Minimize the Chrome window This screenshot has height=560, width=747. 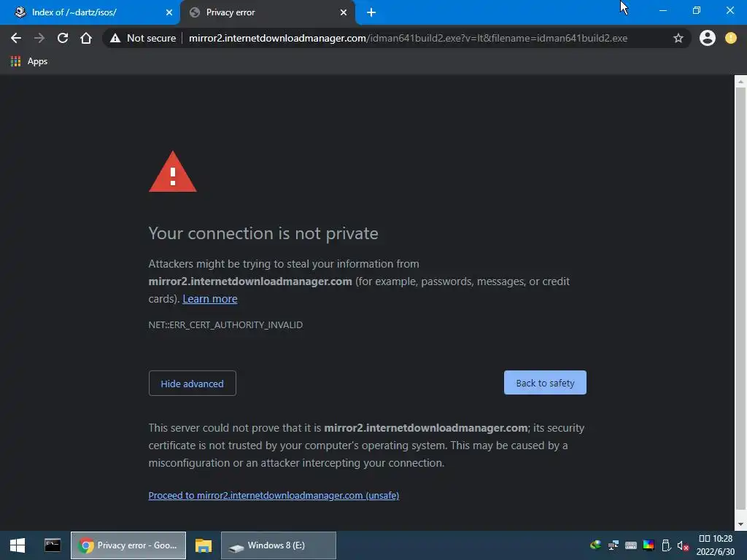[x=662, y=10]
